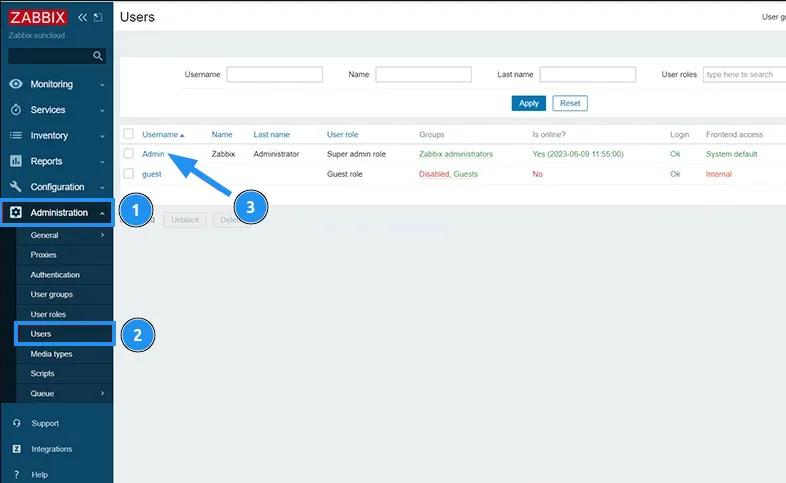Check the Admin user row checkbox
The height and width of the screenshot is (483, 786).
coord(129,153)
